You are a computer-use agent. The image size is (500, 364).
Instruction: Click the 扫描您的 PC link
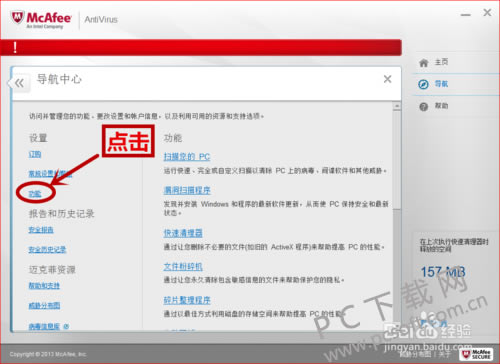[187, 157]
